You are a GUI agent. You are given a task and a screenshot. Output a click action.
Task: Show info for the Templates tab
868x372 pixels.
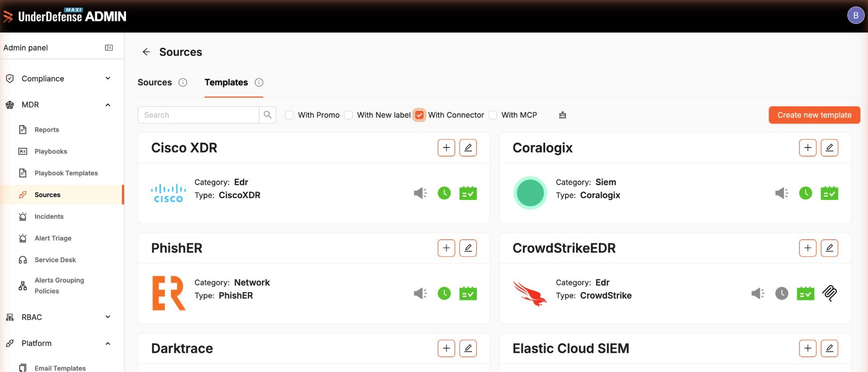click(x=259, y=83)
